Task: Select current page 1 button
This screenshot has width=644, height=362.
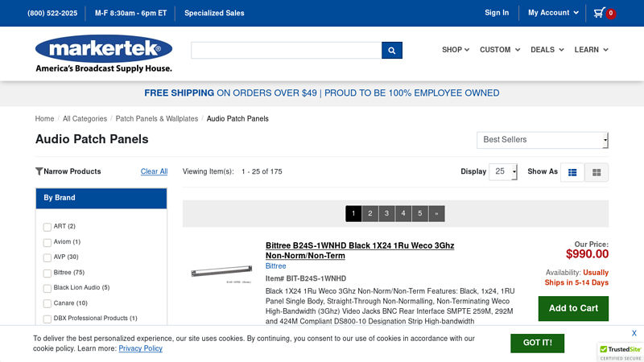Action: [353, 213]
